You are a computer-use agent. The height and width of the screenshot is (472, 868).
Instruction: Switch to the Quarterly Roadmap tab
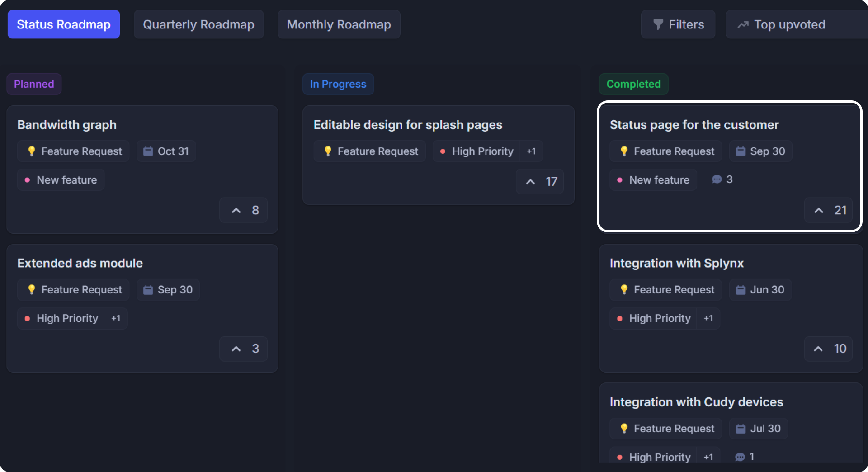click(198, 24)
